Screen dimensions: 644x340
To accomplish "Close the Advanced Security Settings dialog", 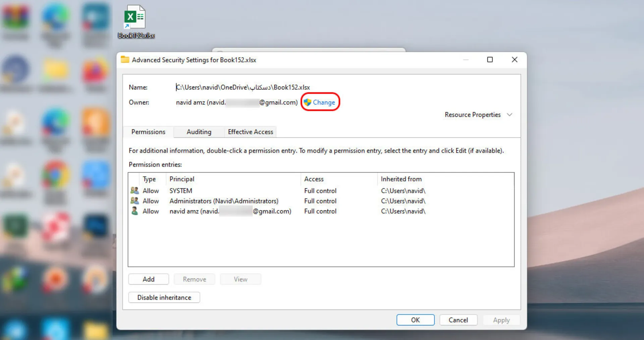I will coord(515,60).
